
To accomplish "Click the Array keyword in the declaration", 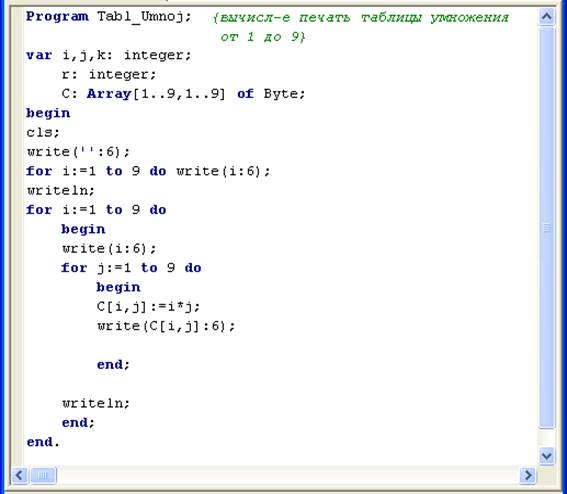I will pos(109,94).
